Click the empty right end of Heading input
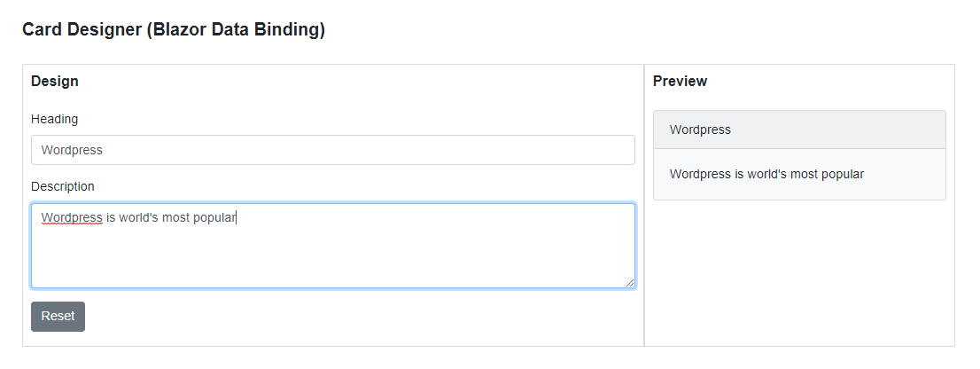The width and height of the screenshot is (980, 369). click(x=532, y=150)
